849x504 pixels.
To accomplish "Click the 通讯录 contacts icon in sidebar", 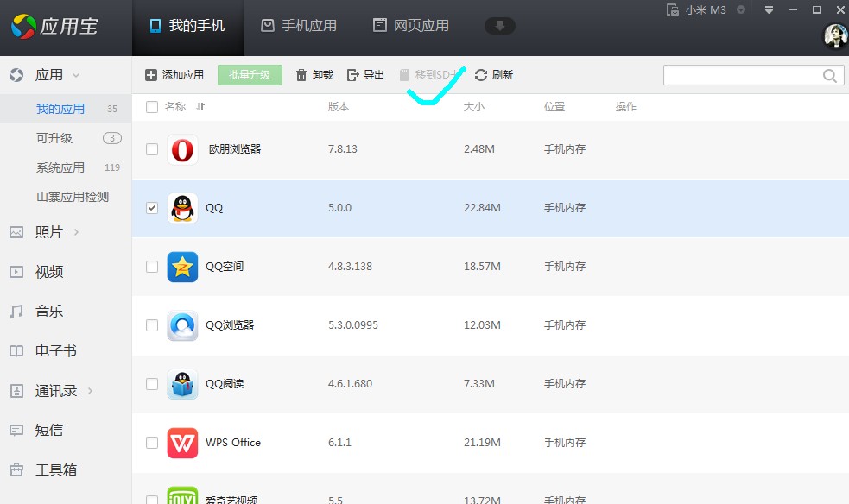I will (x=16, y=390).
